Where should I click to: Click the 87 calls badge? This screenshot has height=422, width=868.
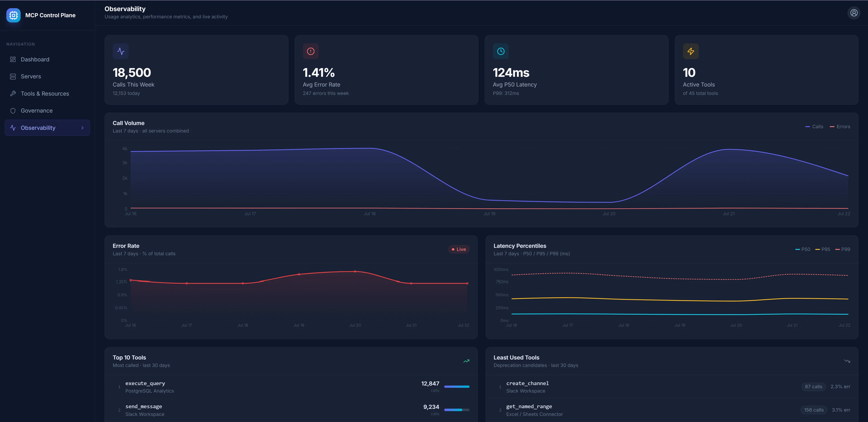click(813, 387)
